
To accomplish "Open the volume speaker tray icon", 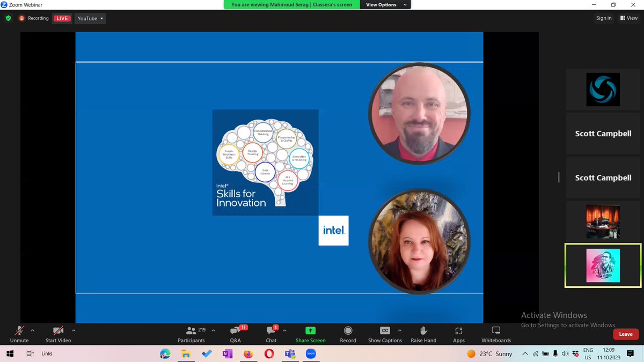I will 565,354.
